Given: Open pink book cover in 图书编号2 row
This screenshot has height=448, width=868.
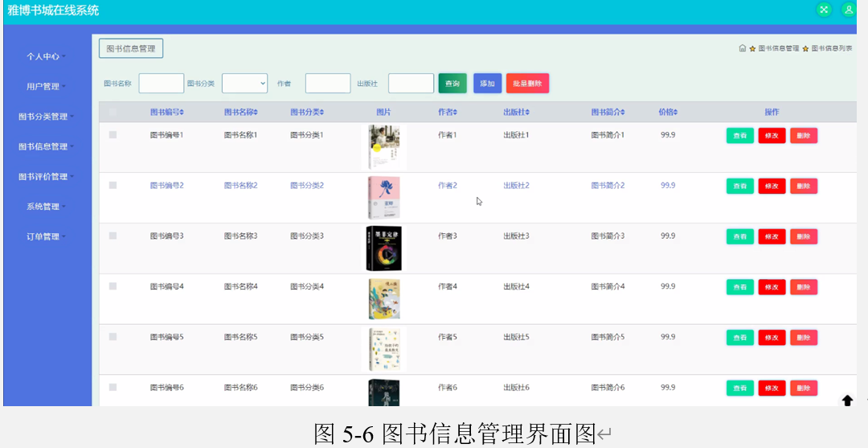Looking at the screenshot, I should (384, 198).
